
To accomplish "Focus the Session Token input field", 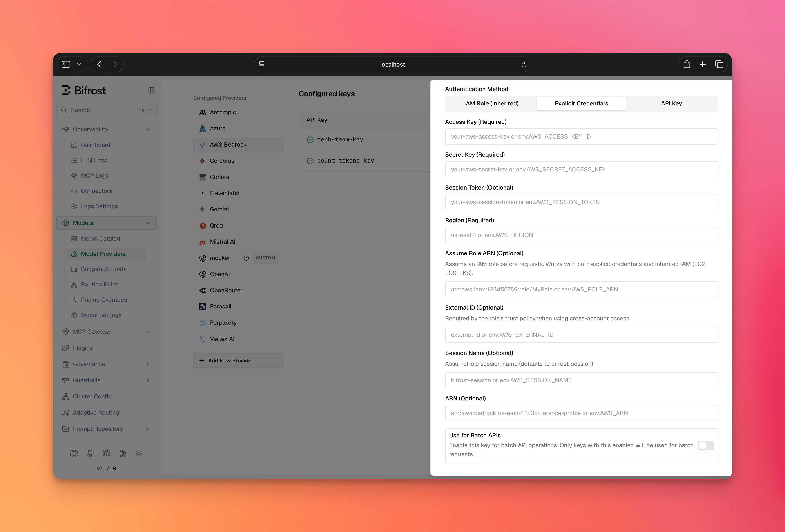I will [x=581, y=202].
